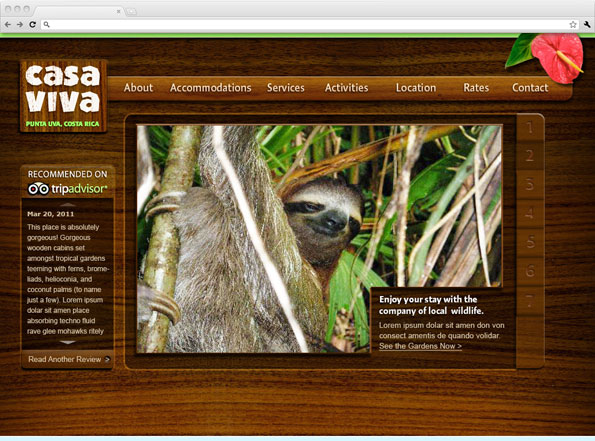Click the red anthurium flower graphic
This screenshot has width=595, height=441.
click(x=557, y=58)
